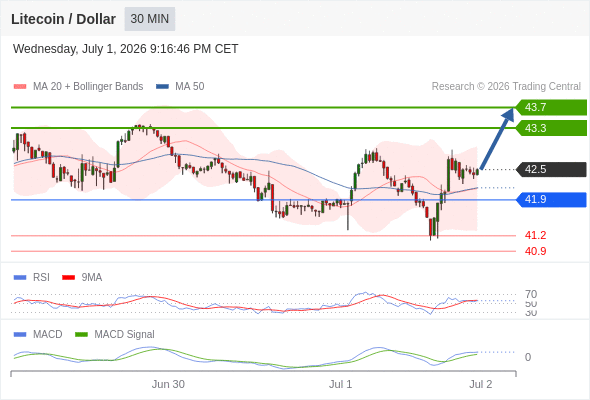
Task: Select the 43.3 resistance price tag
Action: 551,128
